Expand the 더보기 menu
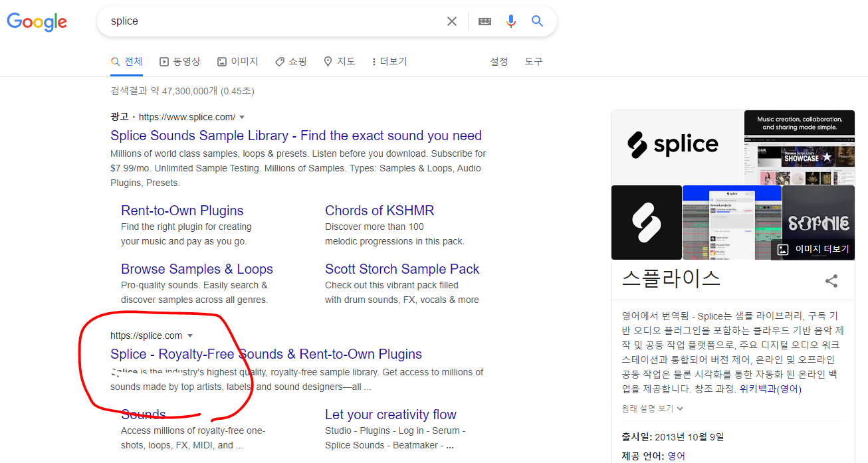Image resolution: width=868 pixels, height=463 pixels. coord(389,61)
